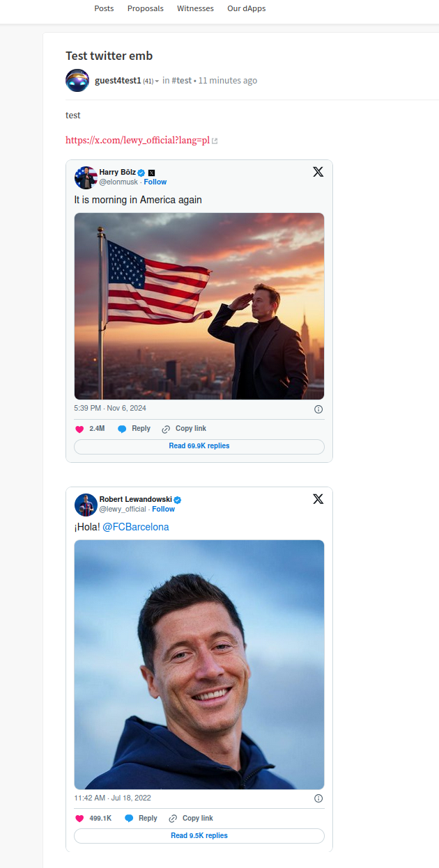Click Copy link on Elon Musk tweet

[184, 429]
